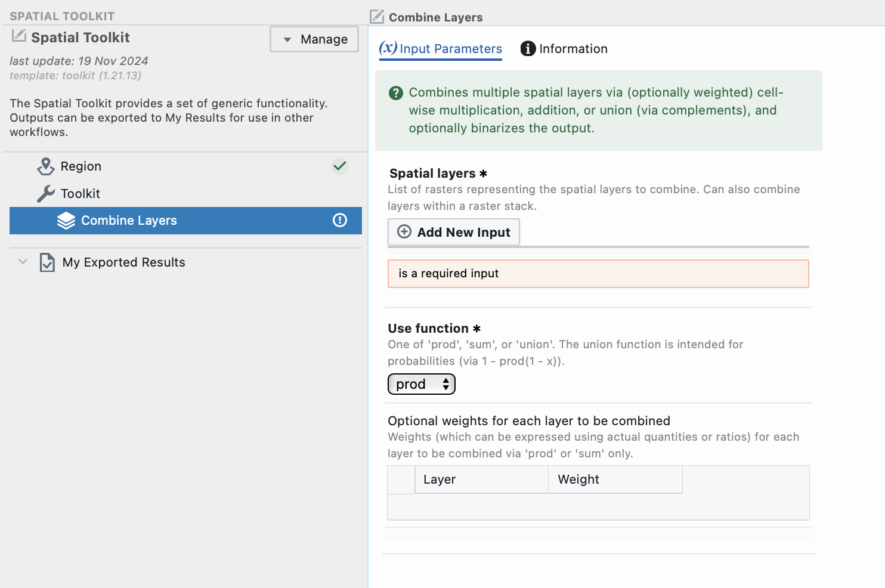Click the plus circle icon in Add New Input
The height and width of the screenshot is (588, 885).
[404, 231]
